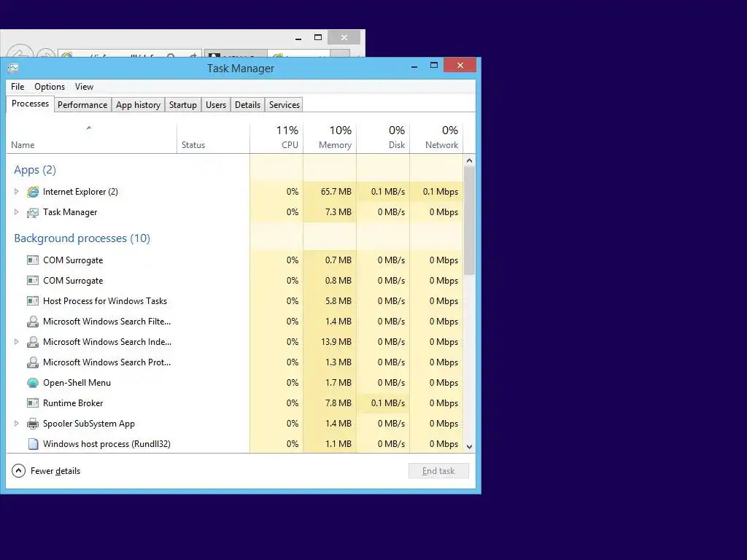Image resolution: width=747 pixels, height=560 pixels.
Task: Click the scrollbar up arrow
Action: coord(469,160)
